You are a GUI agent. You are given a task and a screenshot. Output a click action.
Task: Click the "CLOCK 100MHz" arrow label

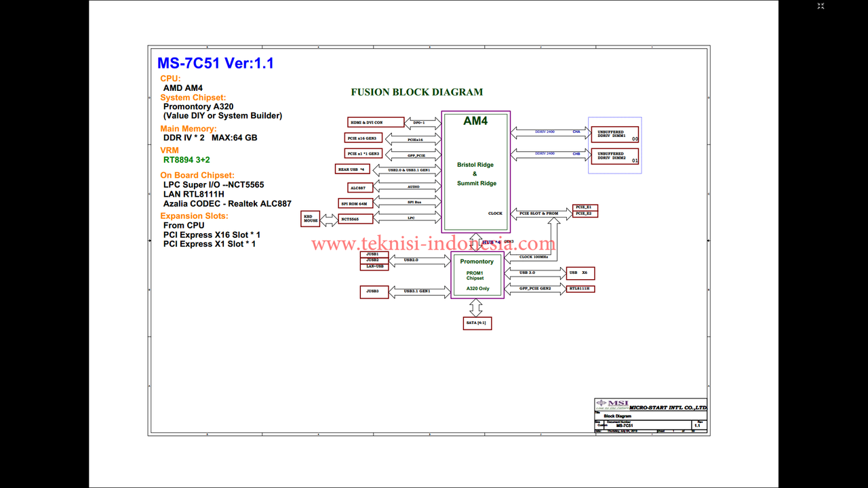pyautogui.click(x=535, y=257)
